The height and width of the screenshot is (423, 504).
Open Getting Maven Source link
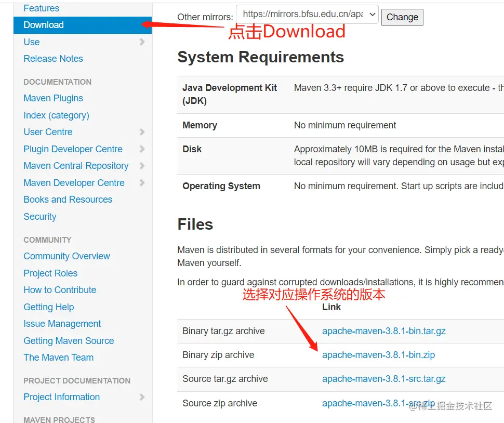(69, 341)
